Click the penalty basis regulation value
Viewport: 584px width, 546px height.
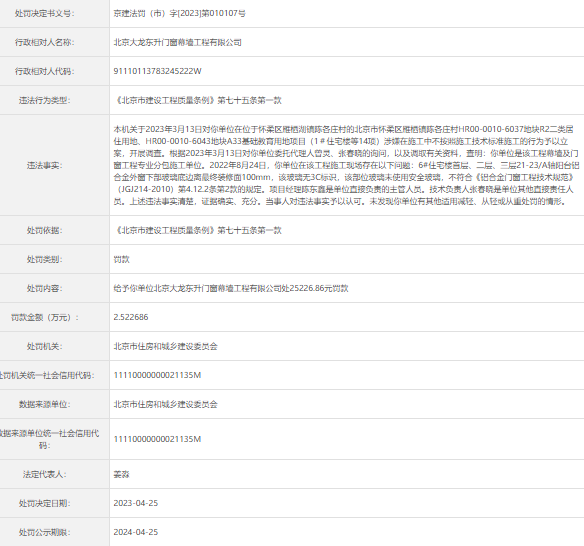coord(197,231)
